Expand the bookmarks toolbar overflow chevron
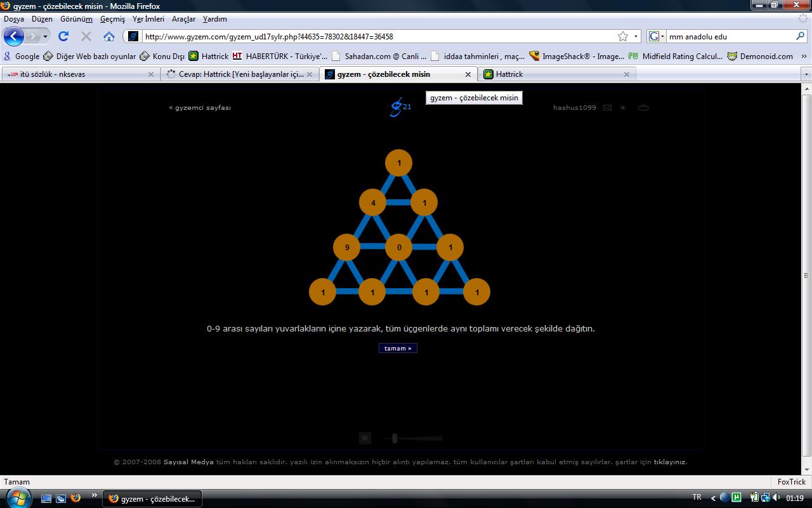 (804, 56)
